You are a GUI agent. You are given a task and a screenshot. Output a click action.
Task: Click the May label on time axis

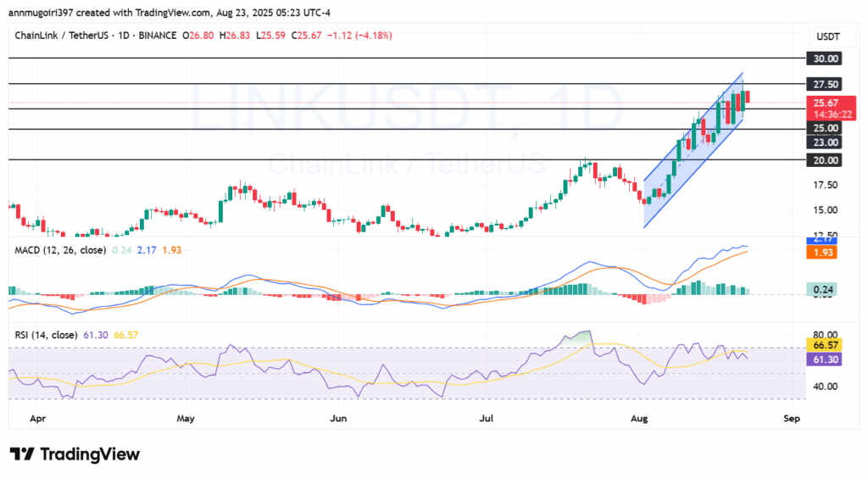(x=186, y=419)
